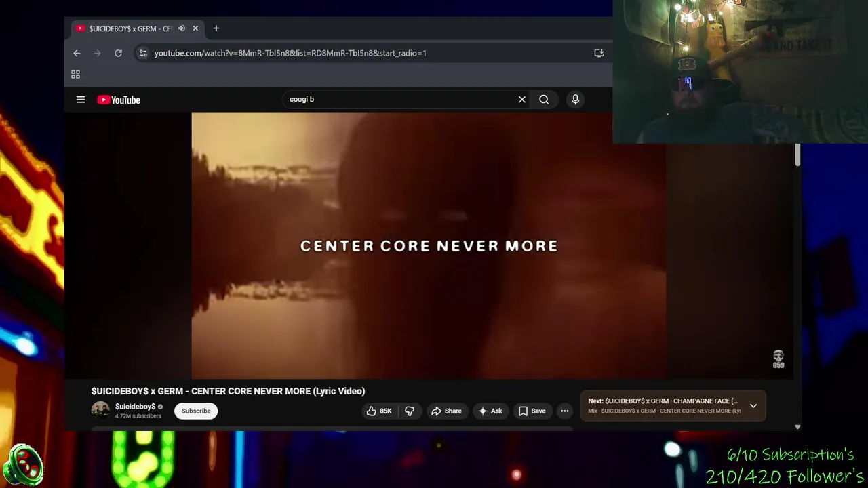Image resolution: width=868 pixels, height=488 pixels.
Task: Clear the YouTube search text
Action: pos(522,100)
